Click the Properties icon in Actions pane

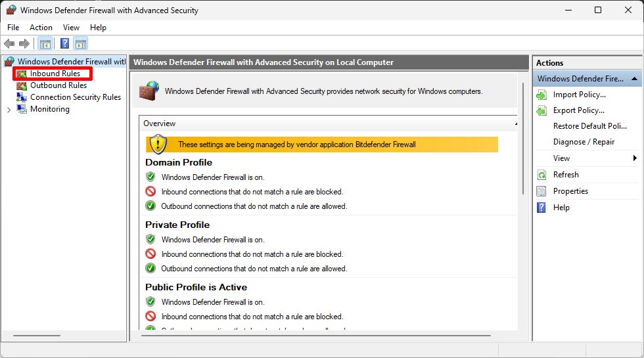pyautogui.click(x=541, y=191)
